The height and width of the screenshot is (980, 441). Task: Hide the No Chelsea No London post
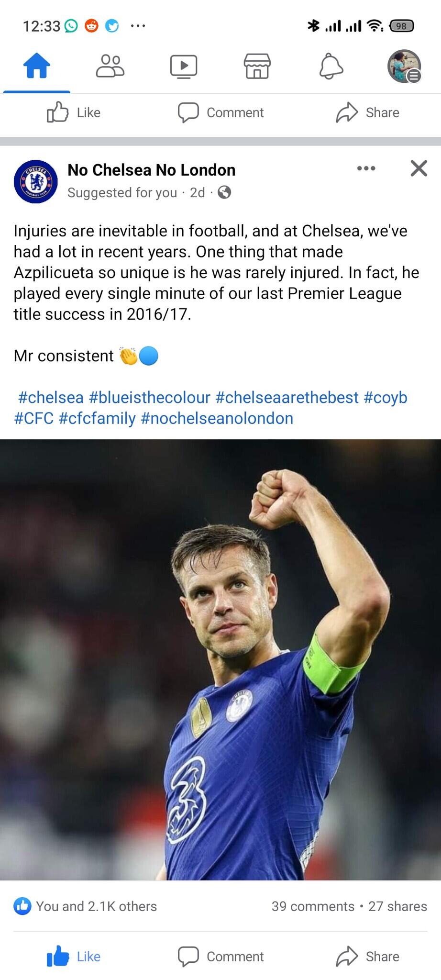(419, 168)
